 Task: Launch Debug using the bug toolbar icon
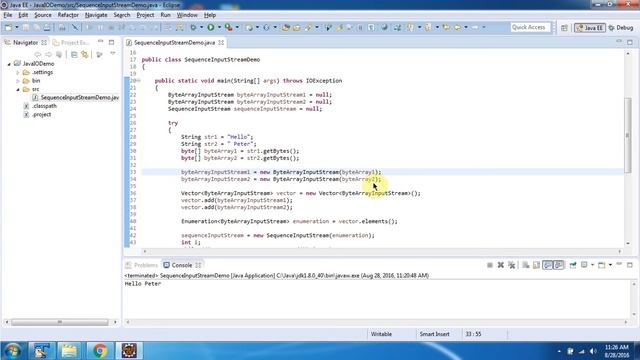193,27
